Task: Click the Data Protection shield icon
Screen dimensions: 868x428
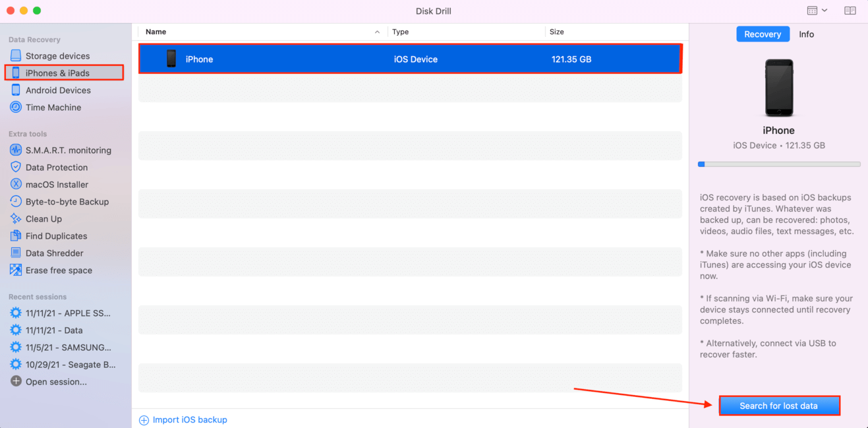Action: [16, 168]
